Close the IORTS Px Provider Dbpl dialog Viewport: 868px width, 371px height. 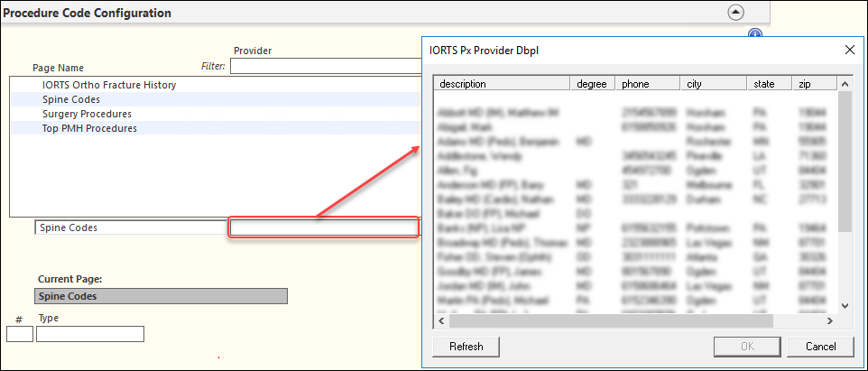tap(850, 51)
